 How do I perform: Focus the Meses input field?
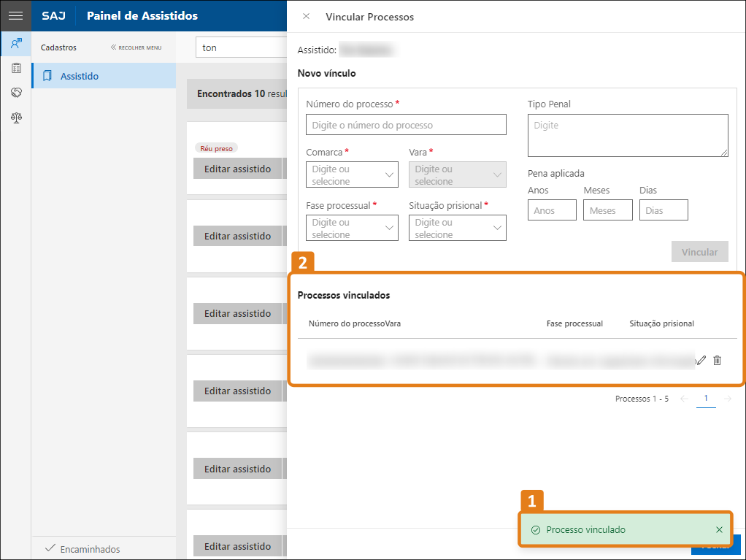[607, 210]
